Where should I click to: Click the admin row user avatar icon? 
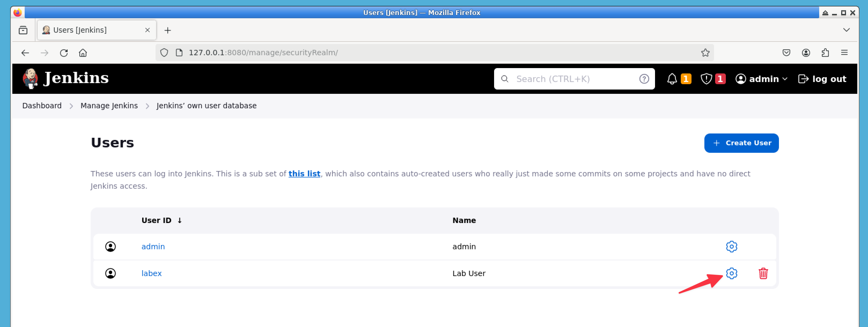(x=110, y=247)
